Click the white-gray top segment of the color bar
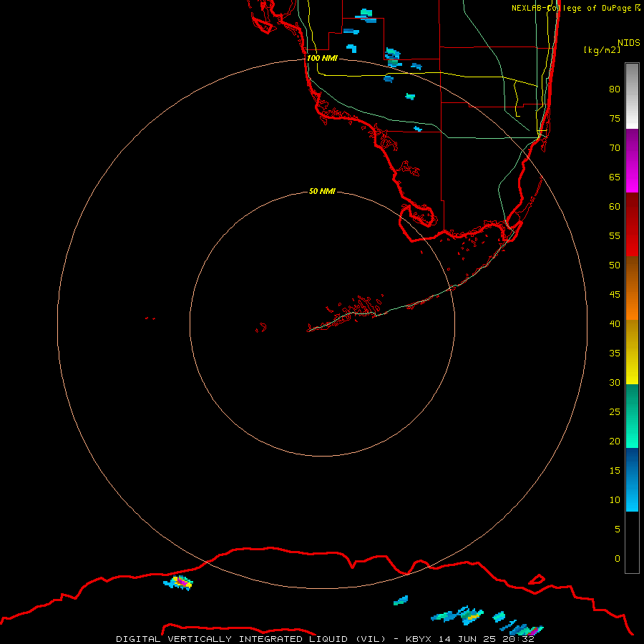The width and height of the screenshot is (644, 644). pyautogui.click(x=632, y=96)
